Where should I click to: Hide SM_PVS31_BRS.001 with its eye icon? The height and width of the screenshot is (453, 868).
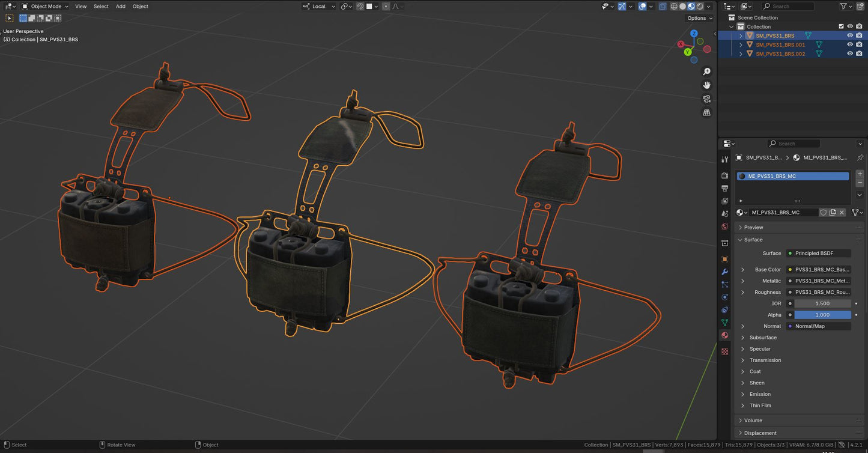coord(850,44)
